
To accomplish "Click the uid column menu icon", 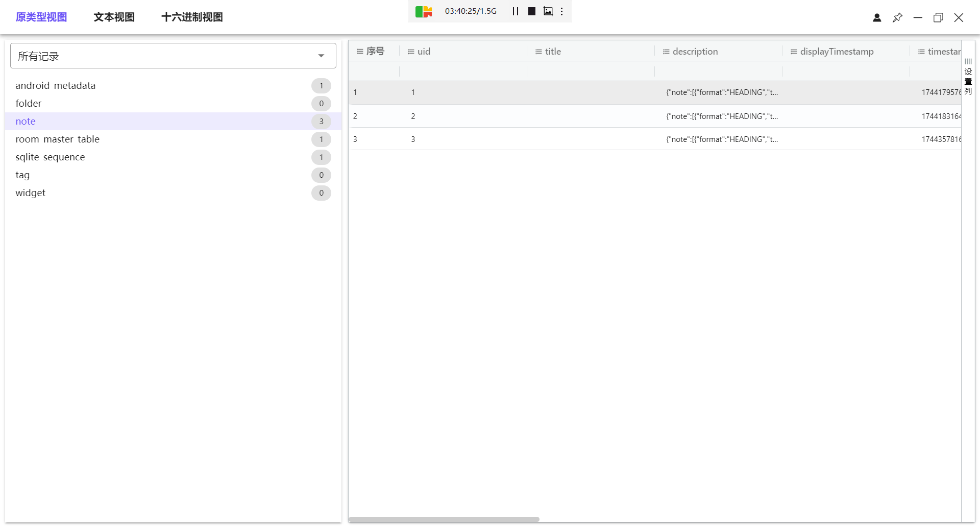I will [411, 52].
